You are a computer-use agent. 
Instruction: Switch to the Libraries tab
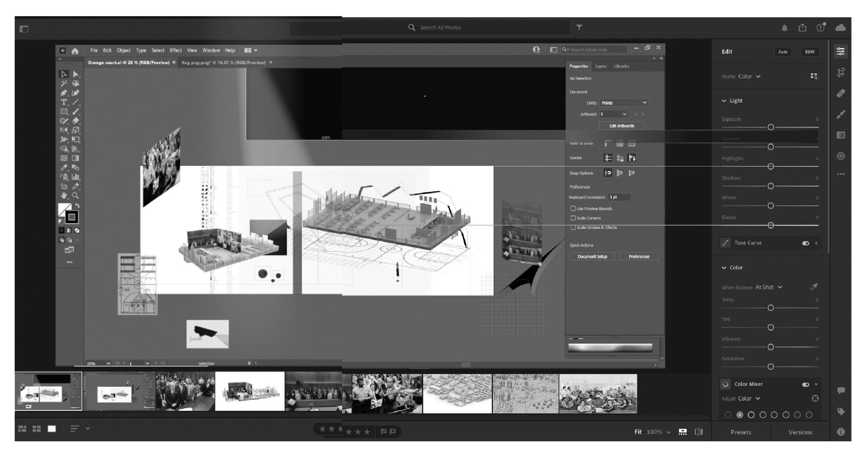point(621,66)
